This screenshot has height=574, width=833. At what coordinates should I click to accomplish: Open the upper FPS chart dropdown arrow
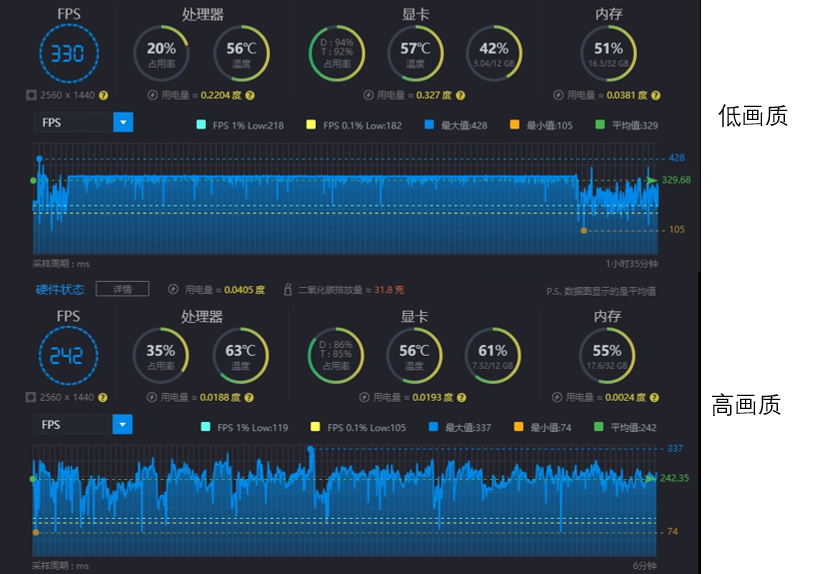coord(123,123)
